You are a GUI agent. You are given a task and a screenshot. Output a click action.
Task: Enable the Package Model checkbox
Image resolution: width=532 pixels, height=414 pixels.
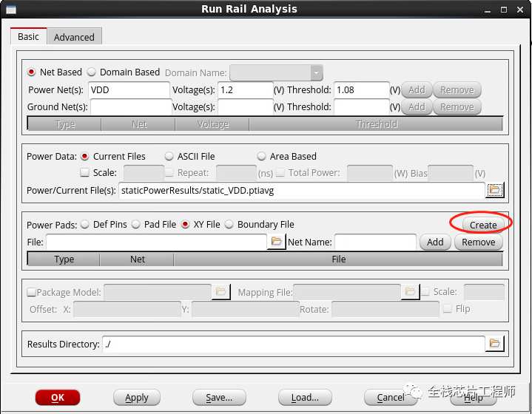tap(31, 292)
